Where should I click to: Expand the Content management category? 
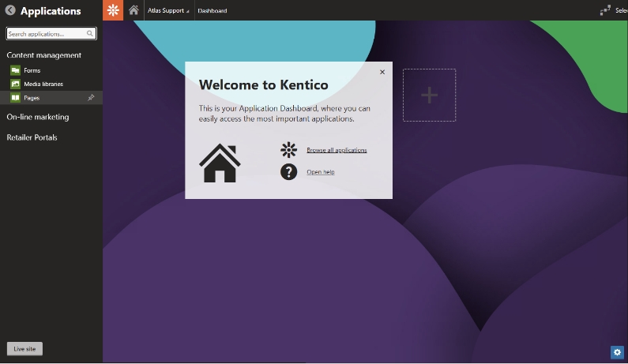point(43,55)
